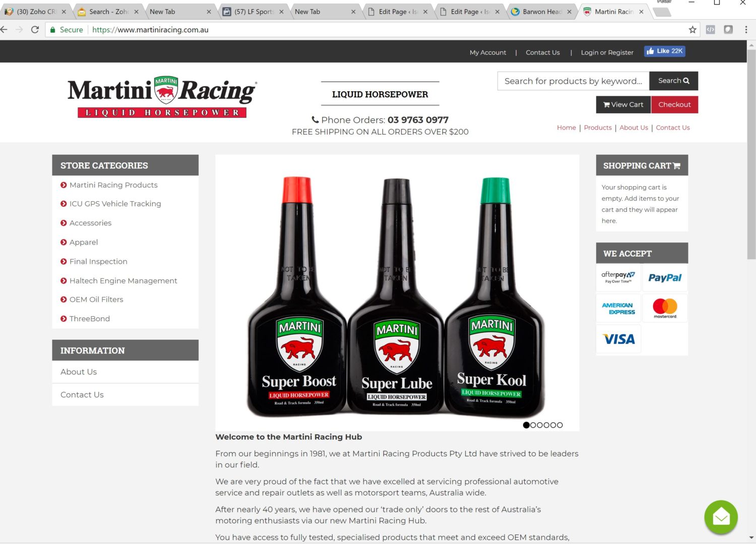Select the sixth carousel dot

coord(559,425)
